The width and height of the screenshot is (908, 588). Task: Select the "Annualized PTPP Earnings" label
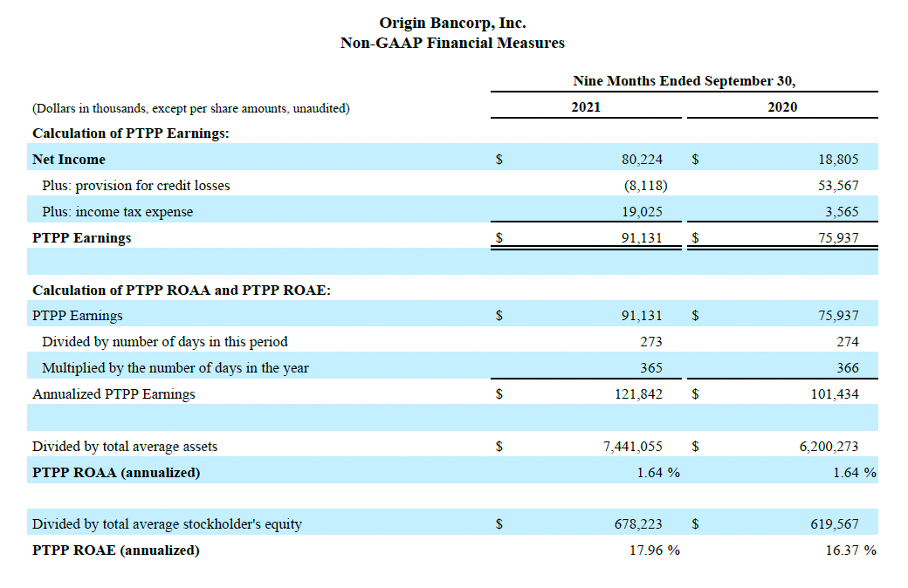tap(113, 394)
